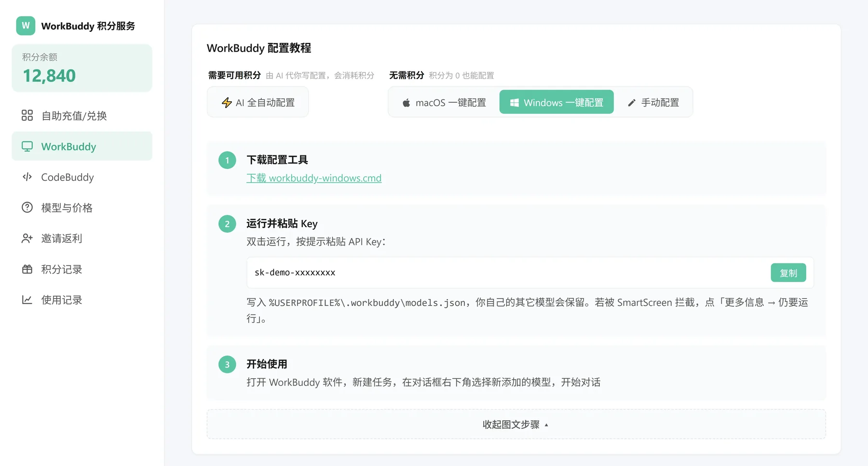Click the monitor icon beside WorkBuddy
Image resolution: width=868 pixels, height=466 pixels.
pyautogui.click(x=27, y=146)
